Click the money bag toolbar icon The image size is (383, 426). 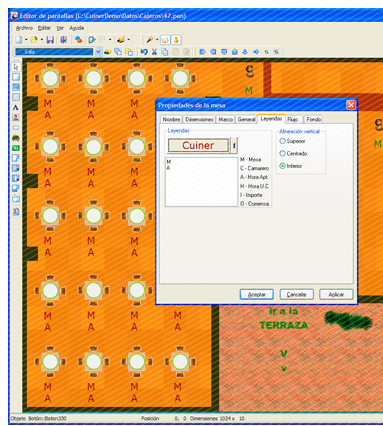click(176, 40)
